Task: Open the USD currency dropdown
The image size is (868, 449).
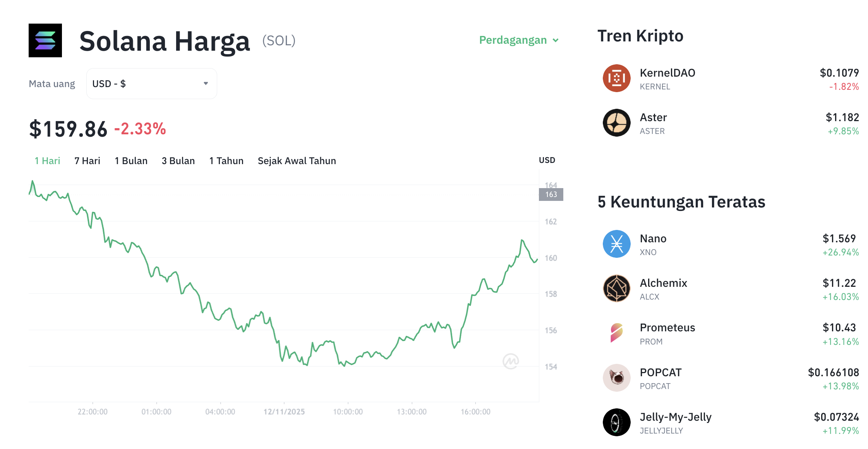Action: click(151, 83)
